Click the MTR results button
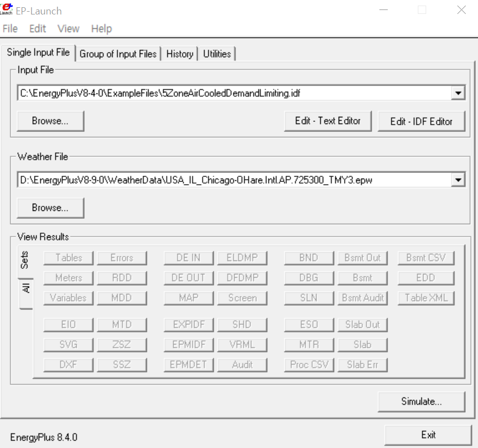 pos(309,344)
